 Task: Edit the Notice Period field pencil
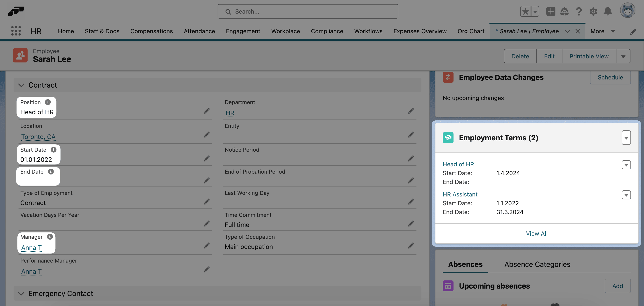click(411, 158)
